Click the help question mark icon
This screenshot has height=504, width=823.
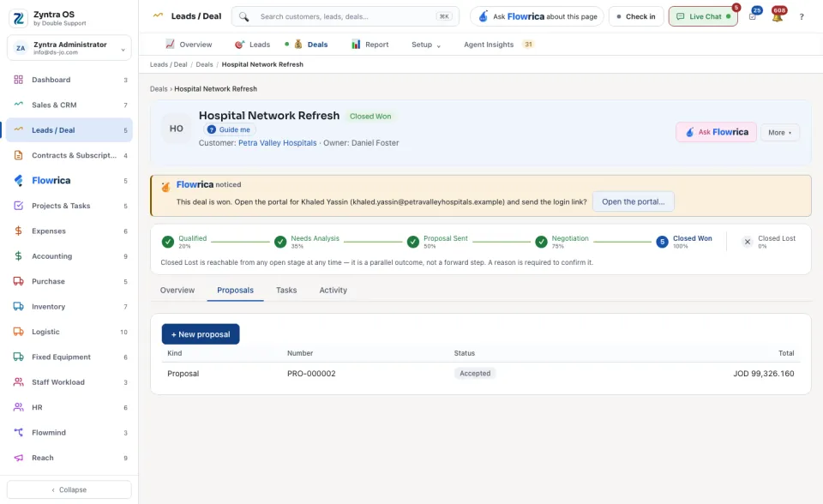pyautogui.click(x=802, y=17)
